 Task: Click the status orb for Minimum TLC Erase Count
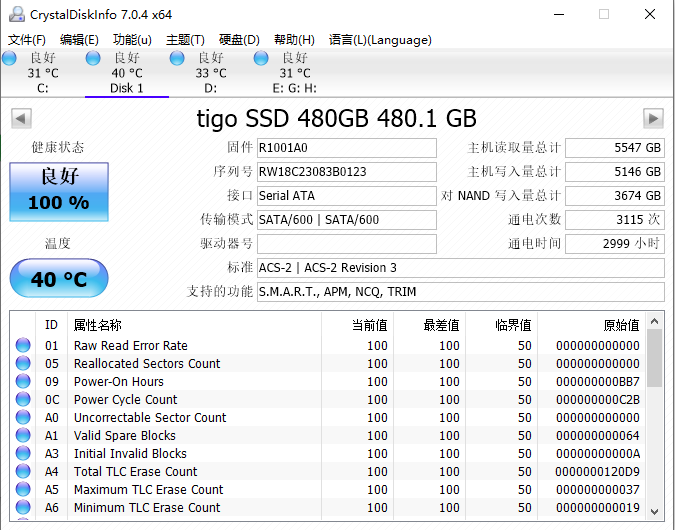pos(23,508)
